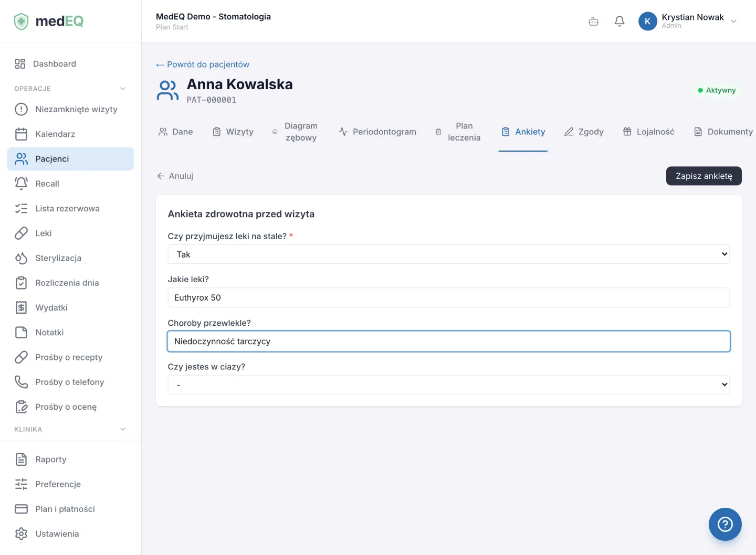The width and height of the screenshot is (756, 555).
Task: Click Prośby o telefony phone icon
Action: 21,382
